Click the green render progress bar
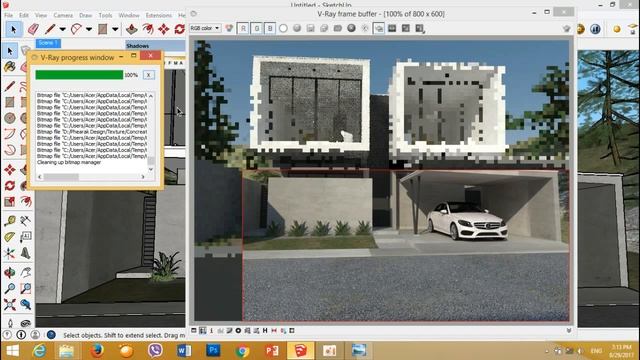Image resolution: width=640 pixels, height=360 pixels. pos(79,75)
